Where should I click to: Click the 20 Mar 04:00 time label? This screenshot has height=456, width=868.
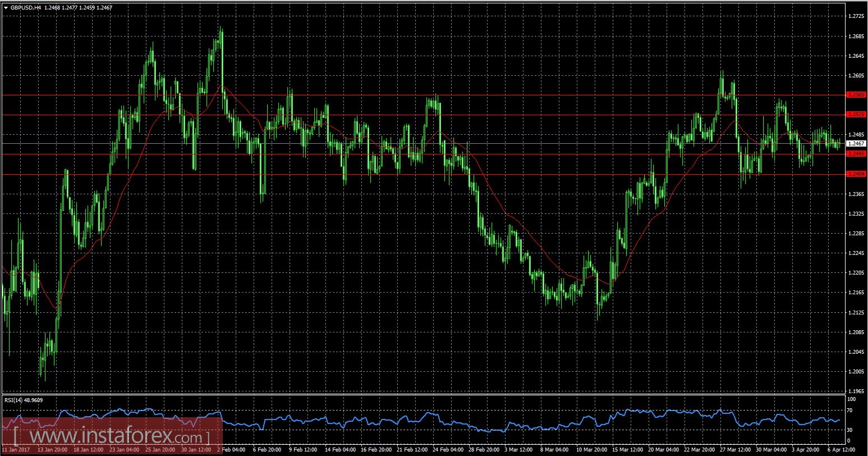663,450
